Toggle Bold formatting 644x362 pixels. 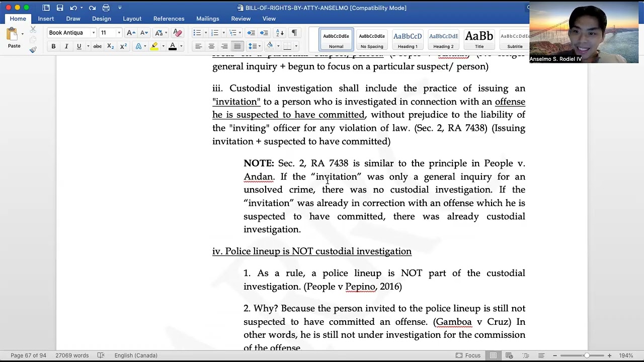tap(53, 46)
